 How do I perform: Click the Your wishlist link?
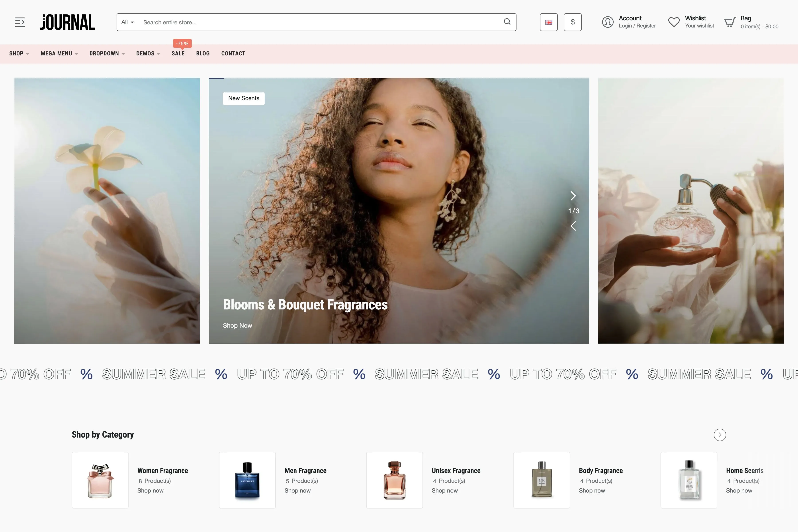699,26
